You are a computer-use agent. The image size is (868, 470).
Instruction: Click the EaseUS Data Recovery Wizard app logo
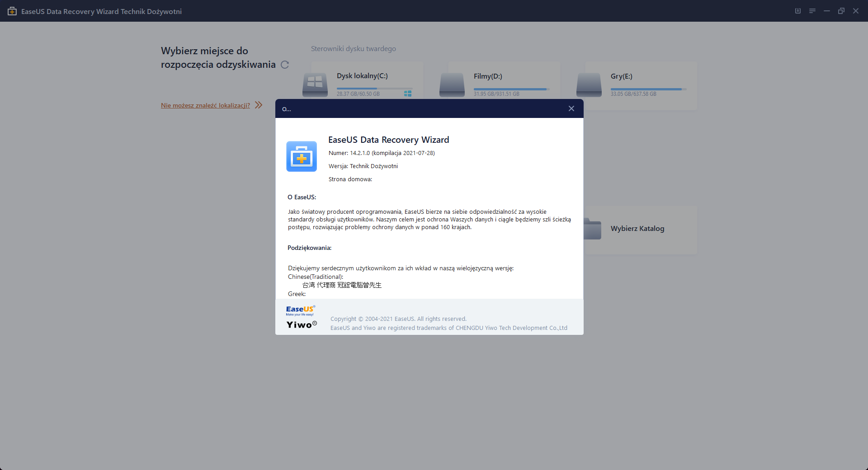tap(302, 156)
